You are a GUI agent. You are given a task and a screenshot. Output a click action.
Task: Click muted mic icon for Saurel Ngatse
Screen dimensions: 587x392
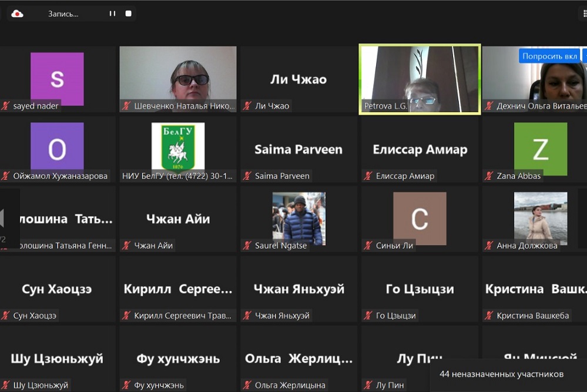[247, 246]
